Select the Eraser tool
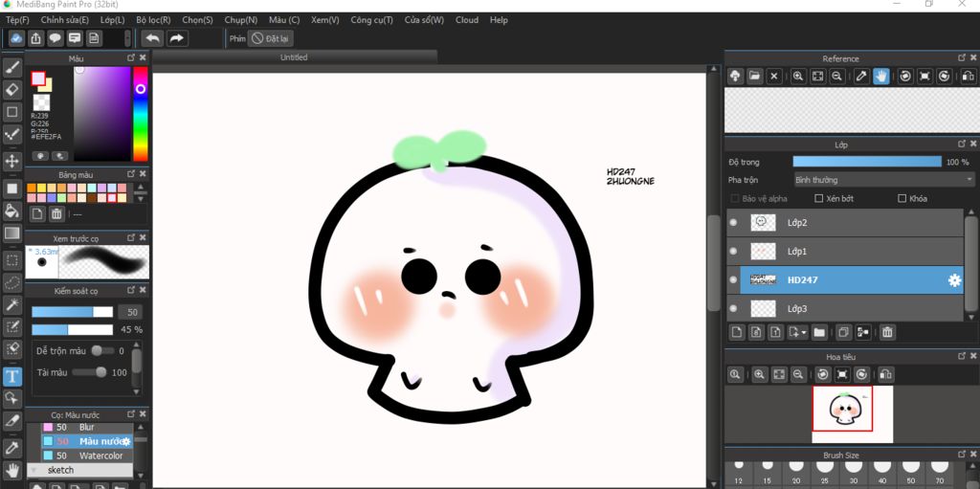Screen dimensions: 980x489 tap(12, 89)
